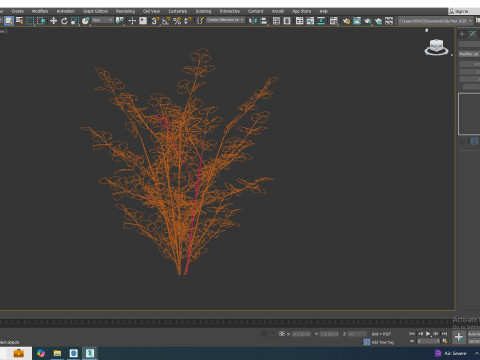Click Render Production teapot icon

click(368, 21)
